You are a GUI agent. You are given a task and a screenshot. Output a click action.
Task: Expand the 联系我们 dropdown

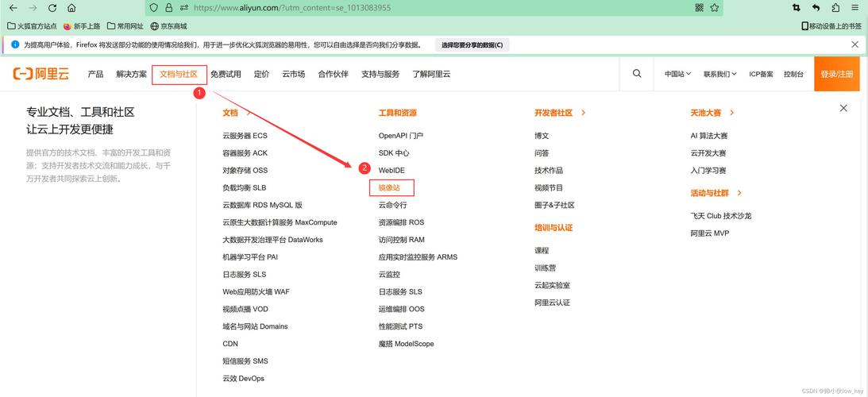pyautogui.click(x=719, y=74)
